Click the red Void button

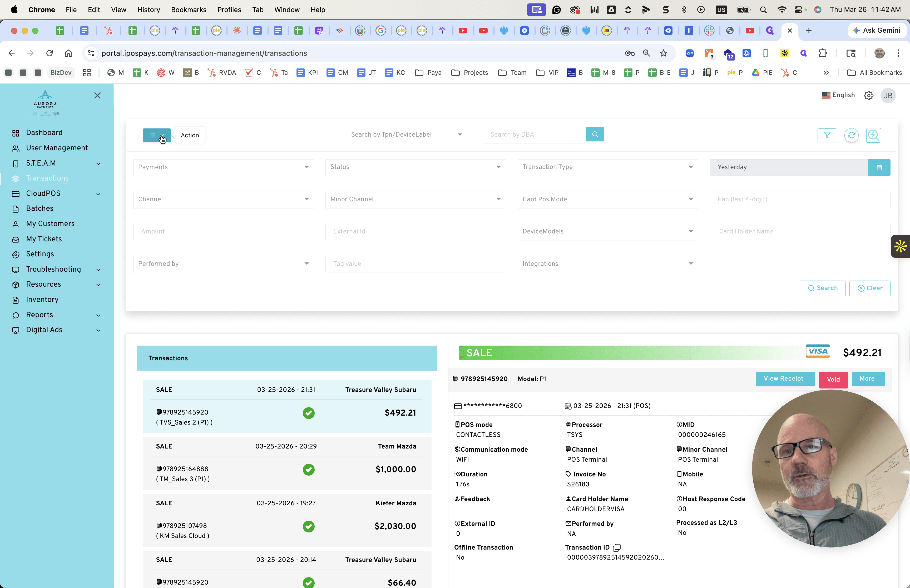(833, 380)
